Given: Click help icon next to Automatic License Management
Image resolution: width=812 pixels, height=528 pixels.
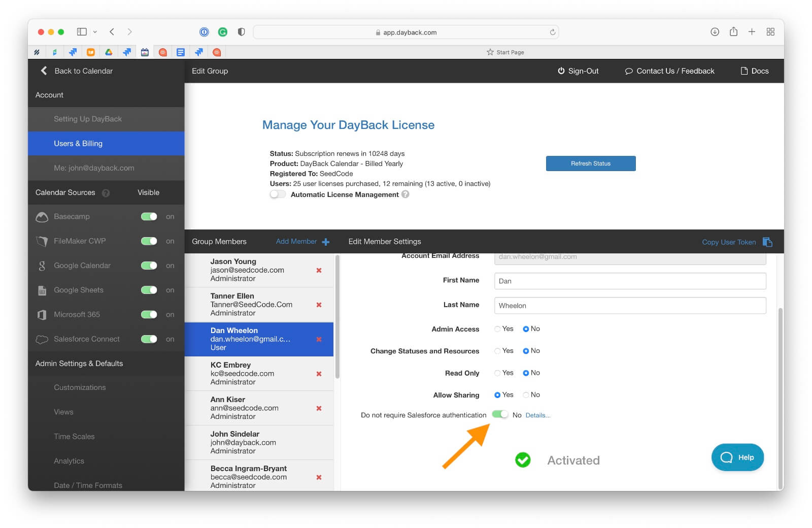Looking at the screenshot, I should coord(405,194).
